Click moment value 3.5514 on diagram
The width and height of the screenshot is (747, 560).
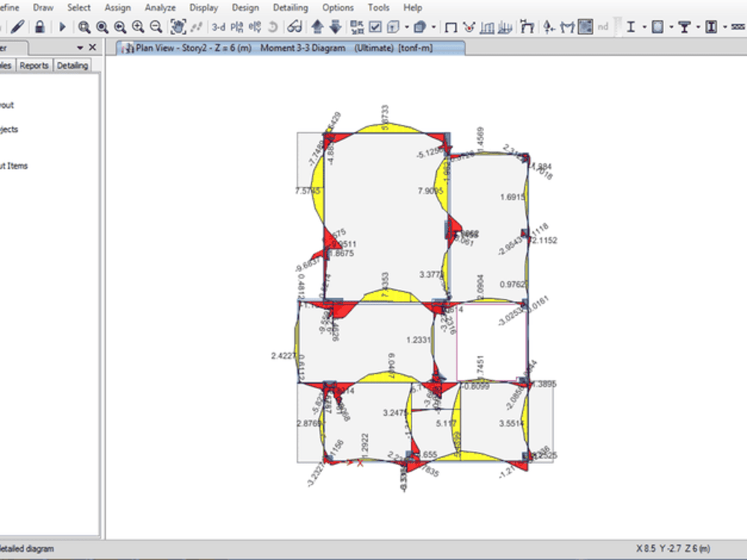(512, 423)
